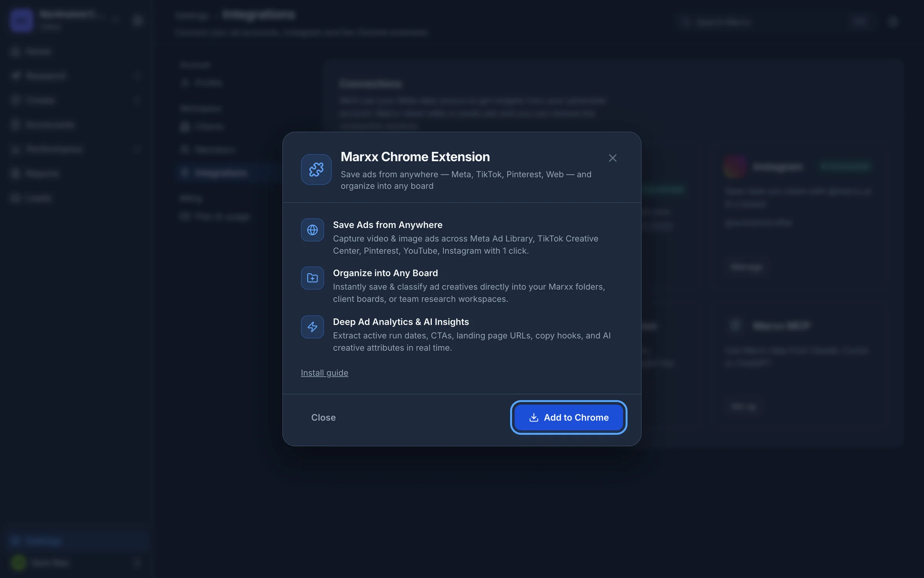This screenshot has width=924, height=578.
Task: Click the description starting 'Instantly save & classify'
Action: [x=469, y=293]
